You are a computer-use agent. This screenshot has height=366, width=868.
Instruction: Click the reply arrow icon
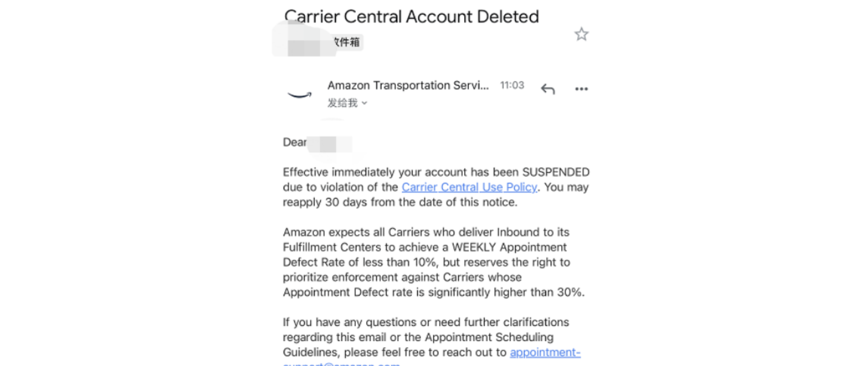click(548, 89)
